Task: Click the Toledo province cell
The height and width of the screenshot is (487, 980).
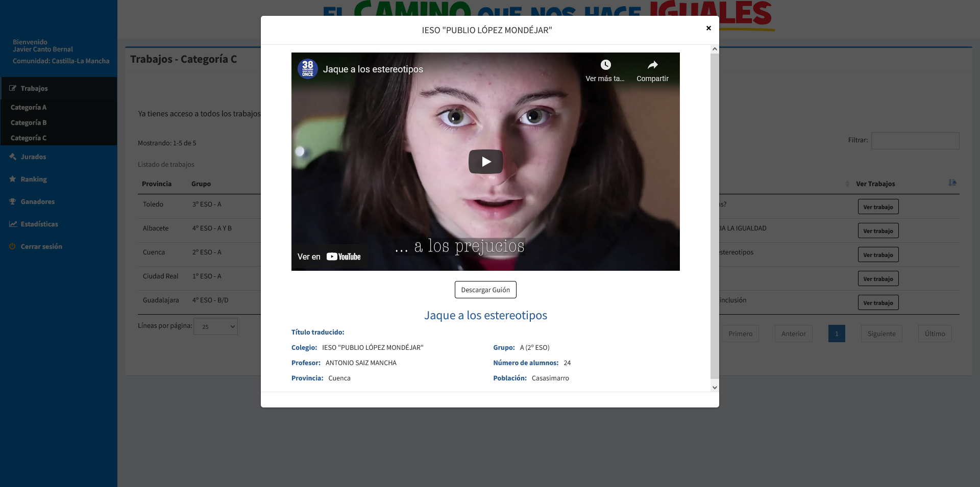Action: pos(153,204)
